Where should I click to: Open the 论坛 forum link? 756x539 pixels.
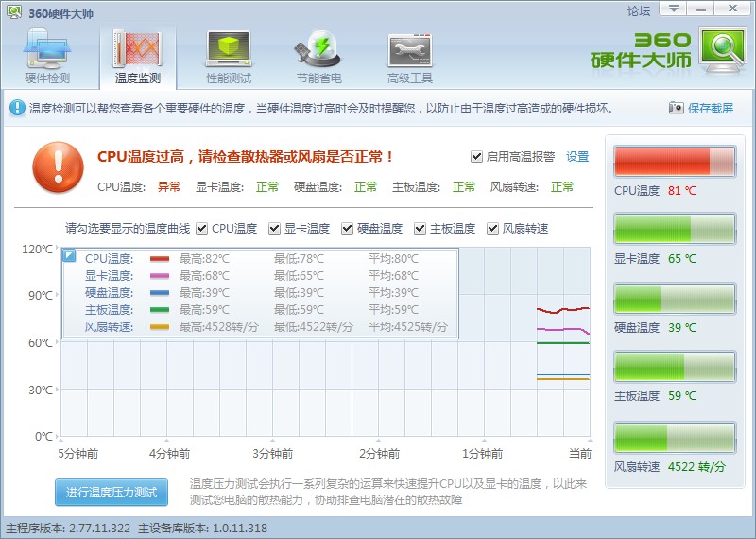[x=639, y=10]
